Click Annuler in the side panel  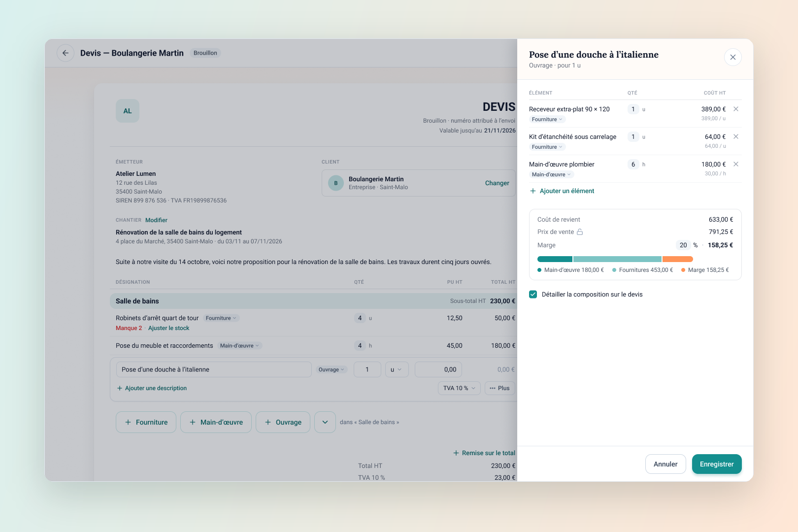665,464
